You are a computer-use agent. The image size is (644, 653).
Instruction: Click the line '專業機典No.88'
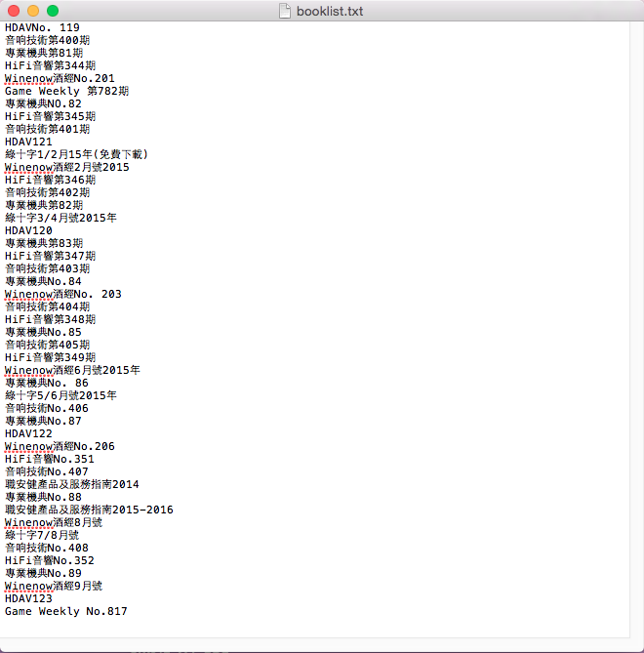click(43, 497)
